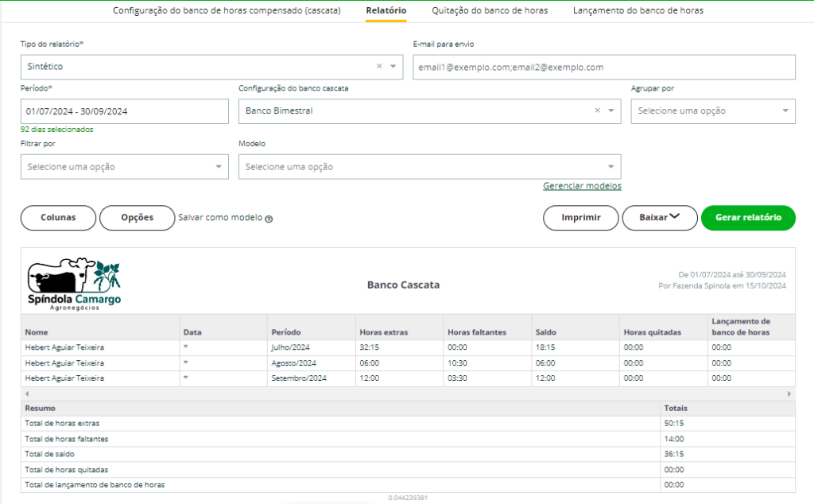
Task: Expand the Baixar download menu
Action: click(x=659, y=218)
